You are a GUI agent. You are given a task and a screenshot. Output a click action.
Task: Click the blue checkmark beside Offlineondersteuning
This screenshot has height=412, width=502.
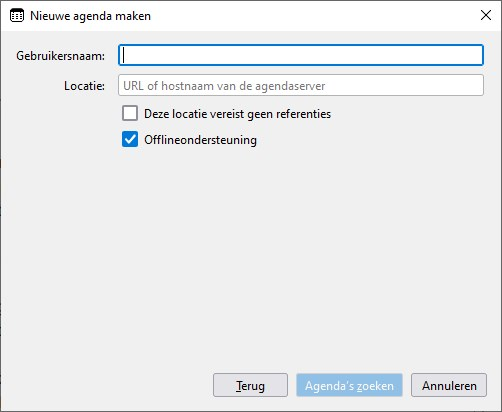[x=130, y=139]
